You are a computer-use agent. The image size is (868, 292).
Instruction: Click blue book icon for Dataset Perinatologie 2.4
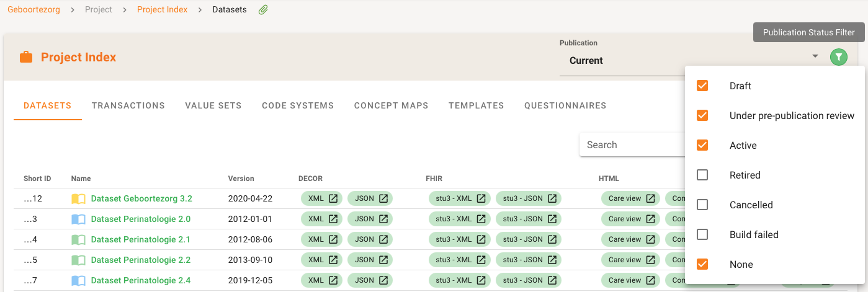point(78,281)
